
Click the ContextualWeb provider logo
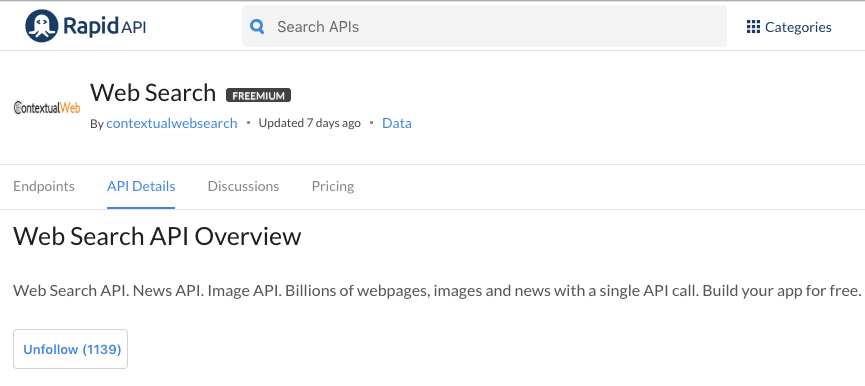[x=47, y=107]
